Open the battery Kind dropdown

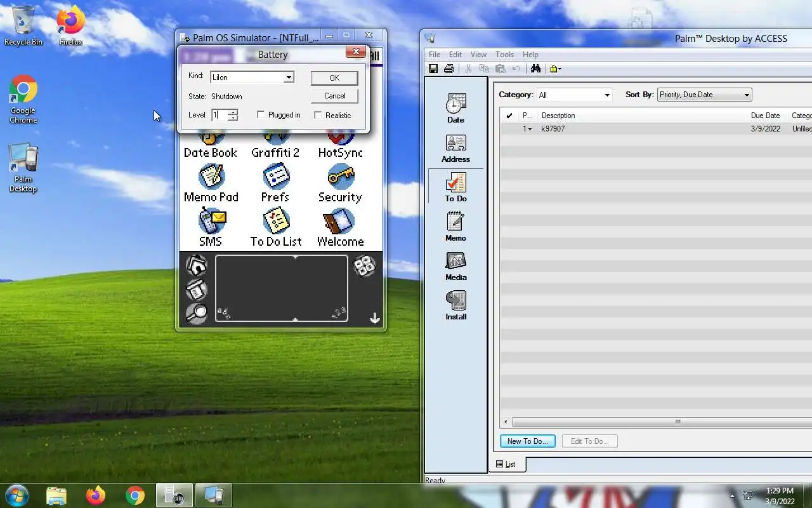(x=289, y=77)
